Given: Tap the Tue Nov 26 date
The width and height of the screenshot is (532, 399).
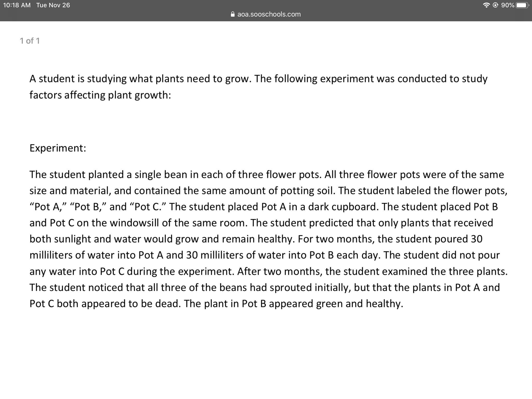Looking at the screenshot, I should click(53, 5).
